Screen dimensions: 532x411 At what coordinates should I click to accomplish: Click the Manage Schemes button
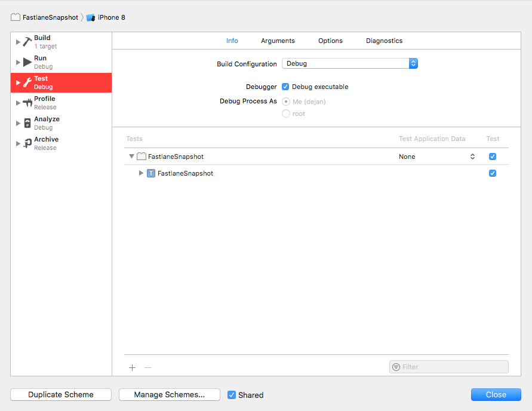(170, 395)
